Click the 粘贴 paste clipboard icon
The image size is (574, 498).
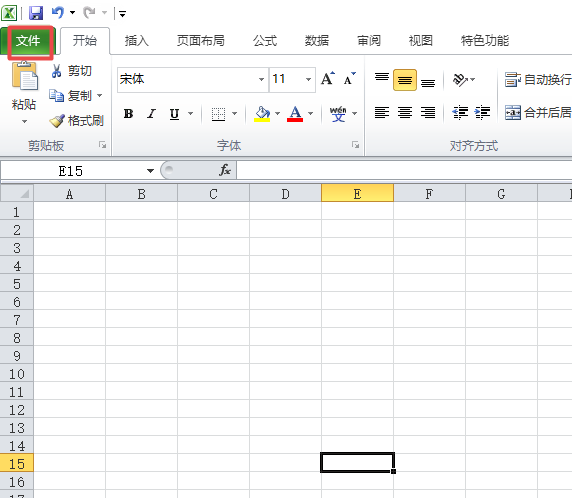tap(24, 76)
